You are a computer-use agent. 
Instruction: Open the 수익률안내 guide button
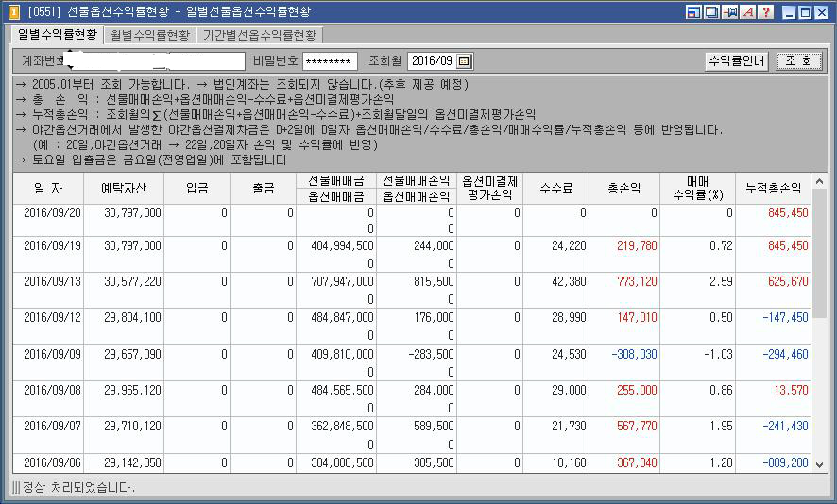pos(736,60)
